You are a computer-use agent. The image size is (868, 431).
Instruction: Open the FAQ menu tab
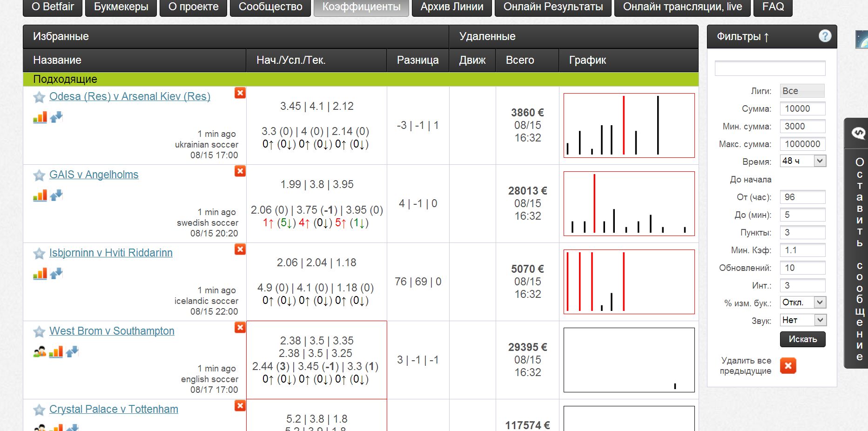[773, 7]
